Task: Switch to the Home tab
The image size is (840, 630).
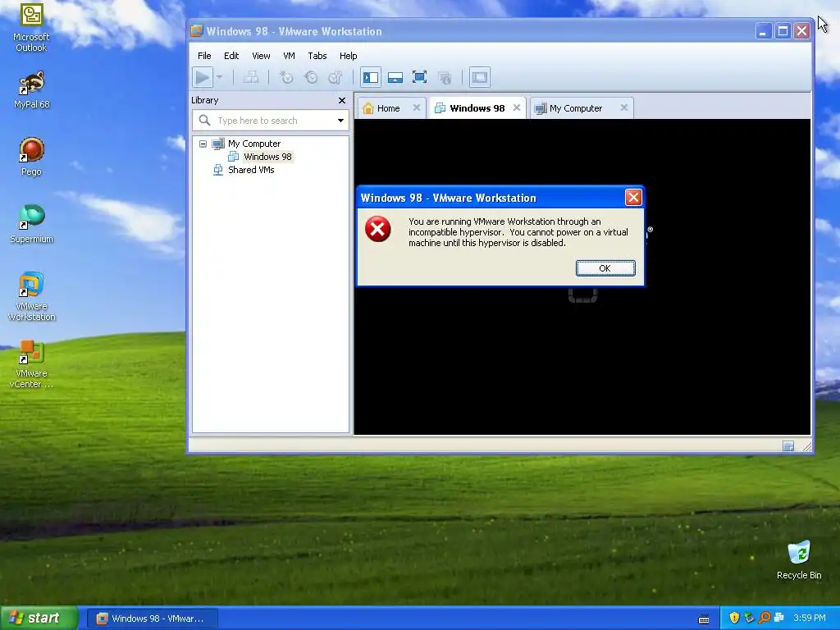Action: 388,108
